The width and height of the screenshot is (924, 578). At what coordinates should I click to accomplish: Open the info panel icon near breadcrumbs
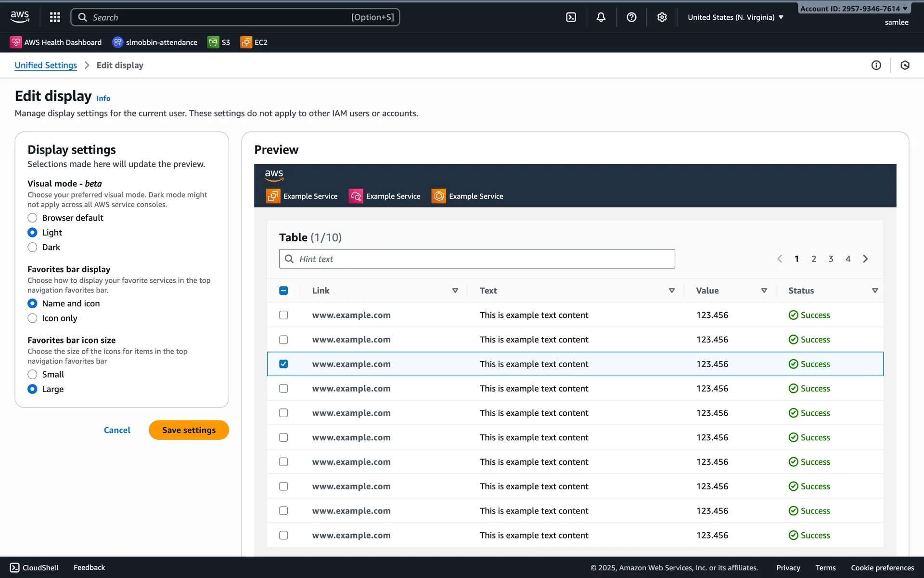[876, 65]
